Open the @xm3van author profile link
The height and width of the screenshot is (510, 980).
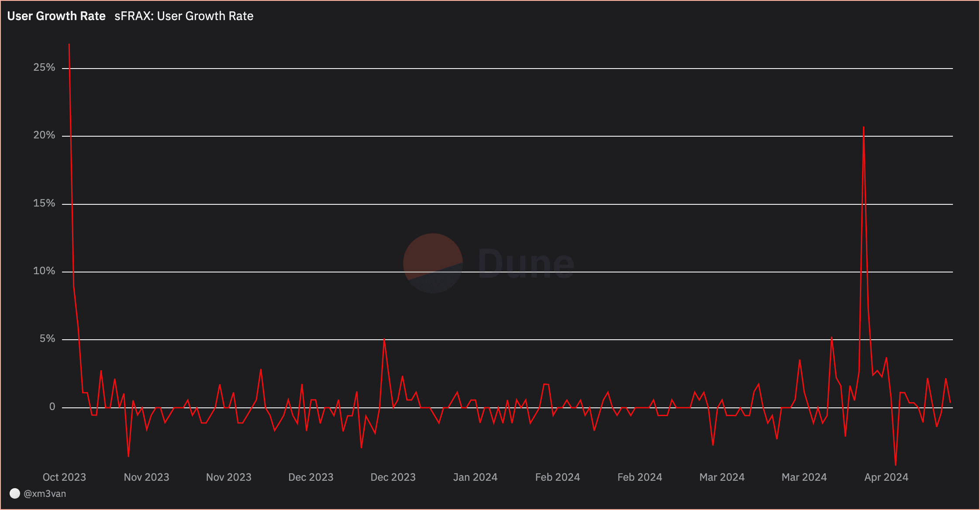pyautogui.click(x=45, y=494)
